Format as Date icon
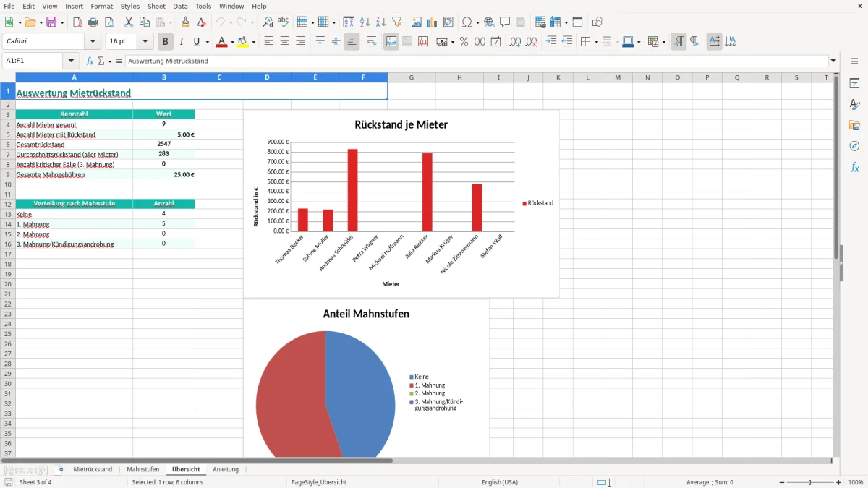Viewport: 868px width, 488px height. pyautogui.click(x=496, y=42)
